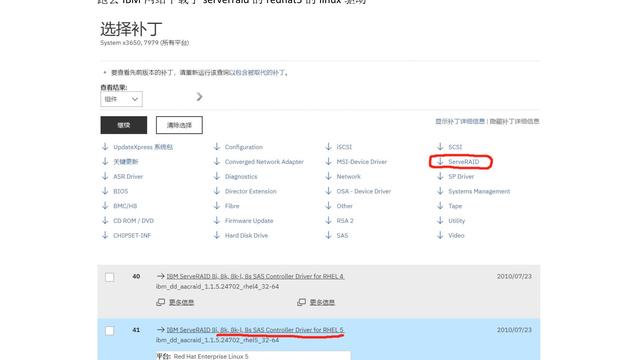This screenshot has width=640, height=360.
Task: Click arrow icon beside Converged Network Adapter
Action: tap(217, 161)
